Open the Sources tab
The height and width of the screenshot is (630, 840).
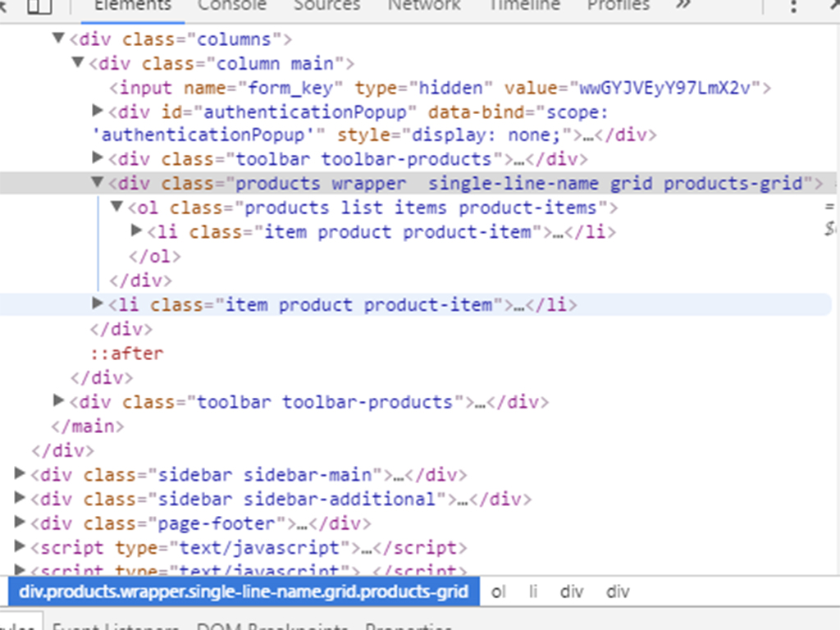[326, 5]
